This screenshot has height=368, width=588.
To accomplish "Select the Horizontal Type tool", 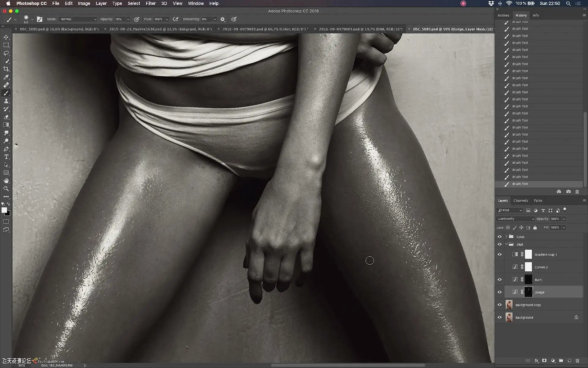I will (6, 157).
